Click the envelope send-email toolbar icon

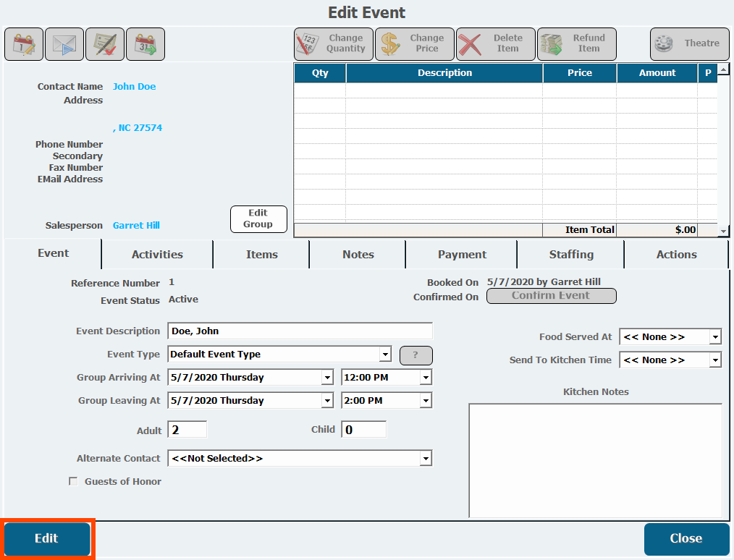pyautogui.click(x=64, y=44)
